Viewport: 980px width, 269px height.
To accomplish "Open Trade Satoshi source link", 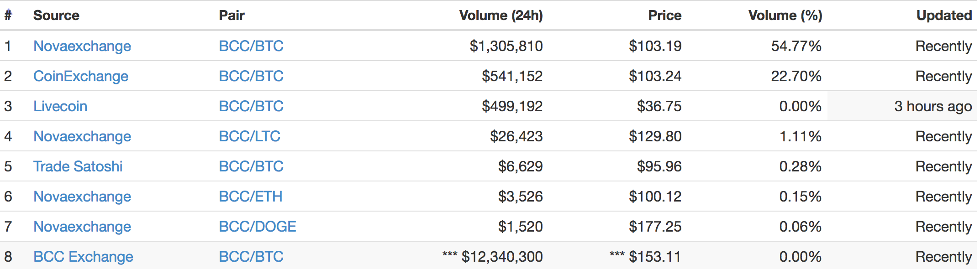I will [x=78, y=166].
